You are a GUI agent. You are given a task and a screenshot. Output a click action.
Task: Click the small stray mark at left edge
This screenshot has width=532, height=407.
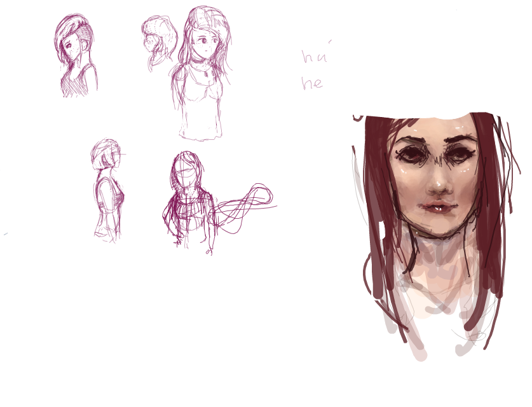coord(6,234)
